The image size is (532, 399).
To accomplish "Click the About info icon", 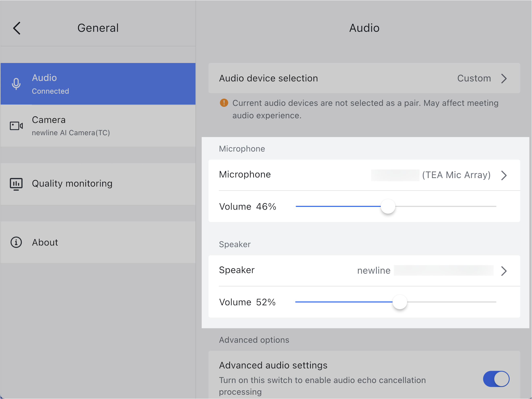I will tap(16, 242).
